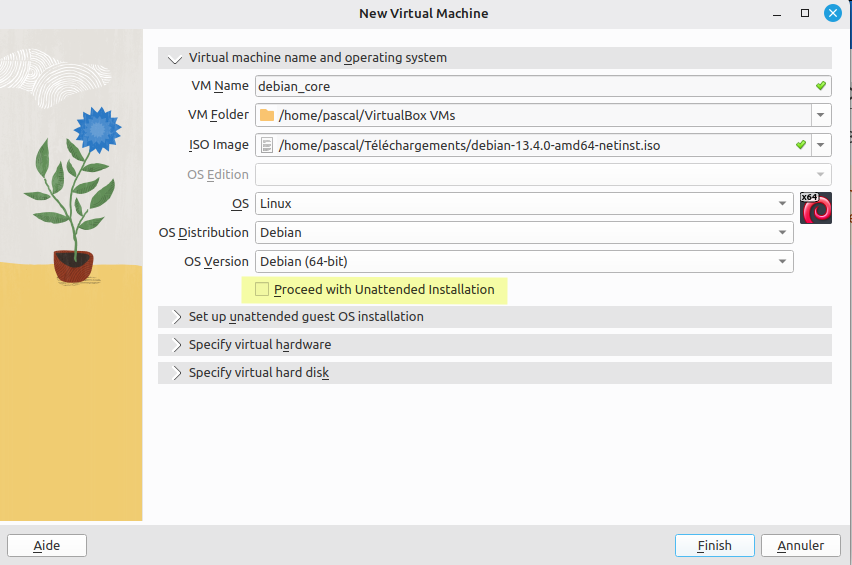Open the OS dropdown showing Linux
This screenshot has height=565, width=852.
tap(524, 204)
